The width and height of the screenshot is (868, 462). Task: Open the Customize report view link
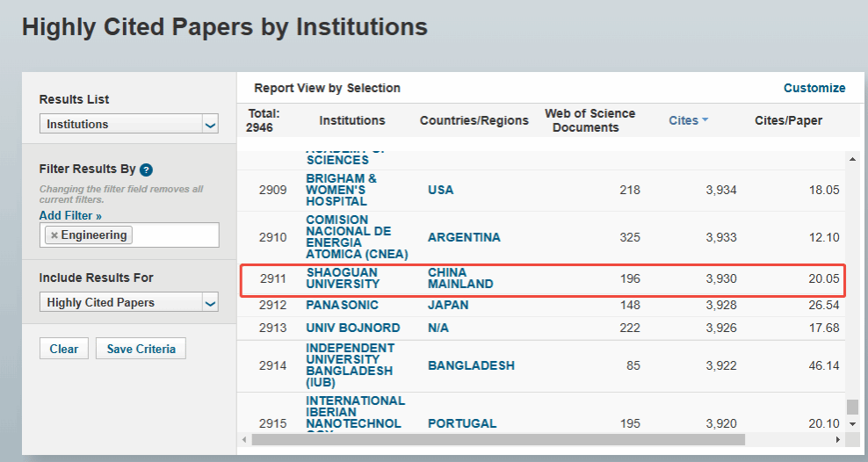pyautogui.click(x=814, y=88)
